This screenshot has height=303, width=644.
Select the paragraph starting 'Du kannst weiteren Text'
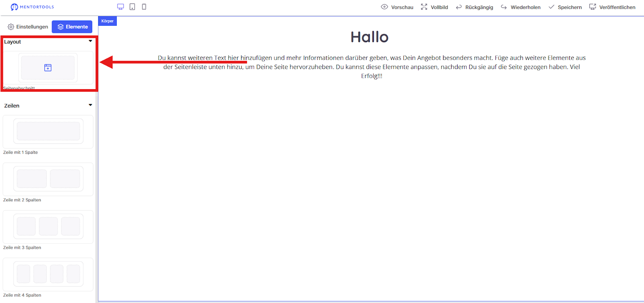[372, 67]
